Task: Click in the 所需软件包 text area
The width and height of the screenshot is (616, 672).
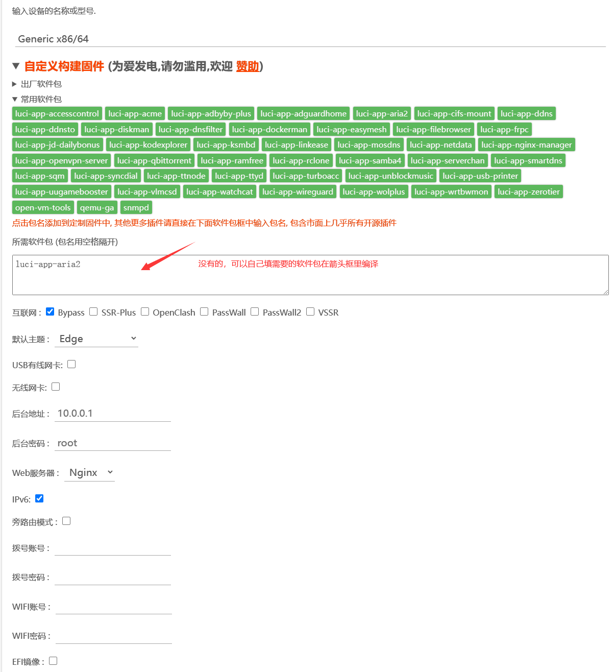Action: tap(310, 275)
